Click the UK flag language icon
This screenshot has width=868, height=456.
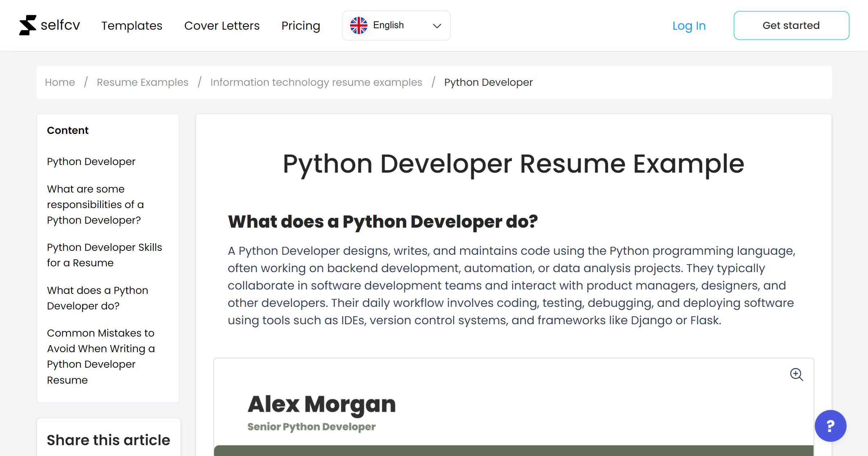click(x=358, y=25)
